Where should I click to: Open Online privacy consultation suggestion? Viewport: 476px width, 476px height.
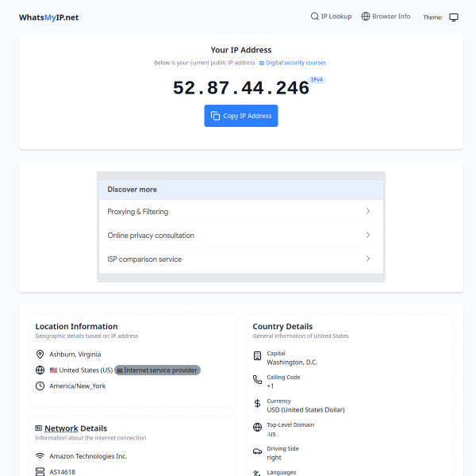pos(241,236)
